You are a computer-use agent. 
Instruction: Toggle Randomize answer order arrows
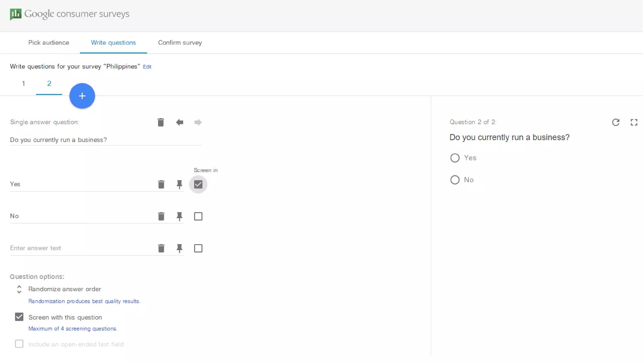click(x=19, y=289)
